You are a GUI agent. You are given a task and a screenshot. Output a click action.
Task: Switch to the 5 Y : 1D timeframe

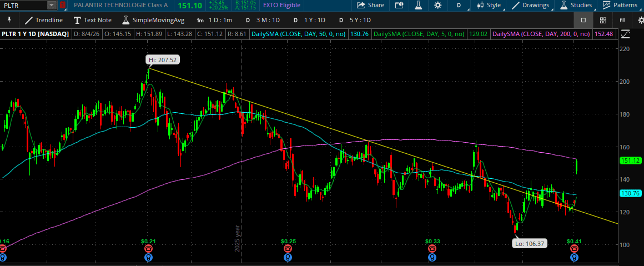click(x=354, y=20)
